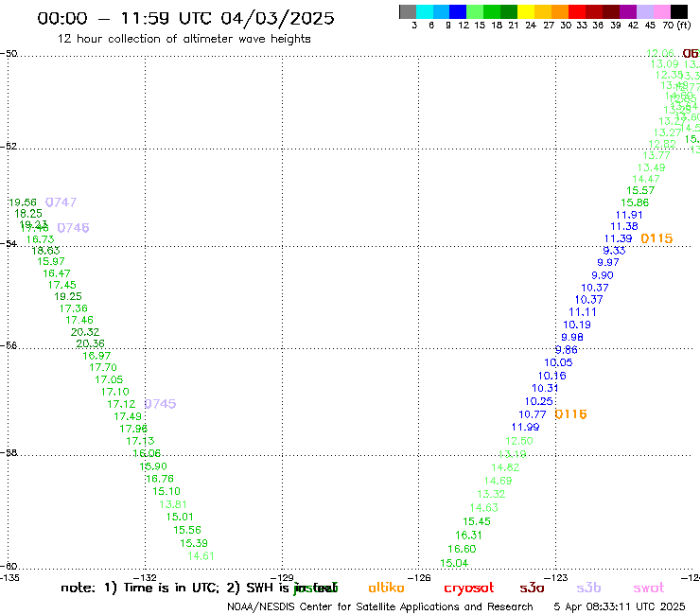Viewport: 700px width, 615px height.
Task: Select the -129 longitude axis label
Action: pyautogui.click(x=284, y=577)
